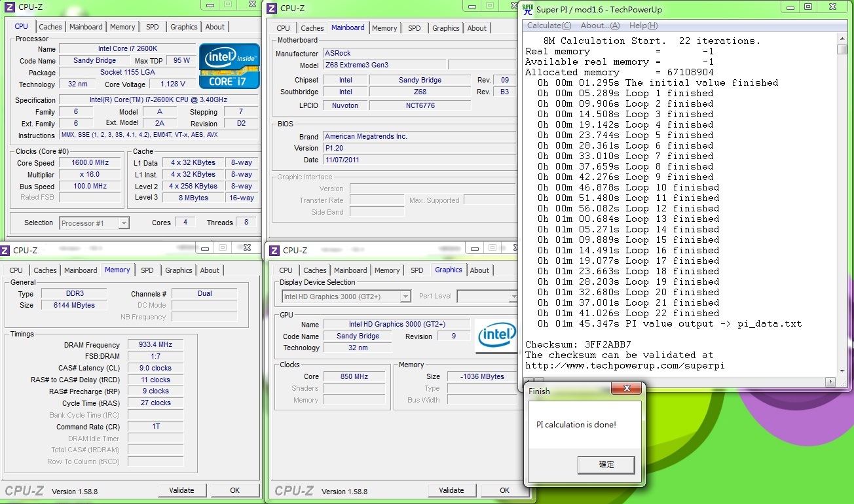Click the FSB:DRAM value '1:7'
Screen dimensions: 854x504
point(155,357)
